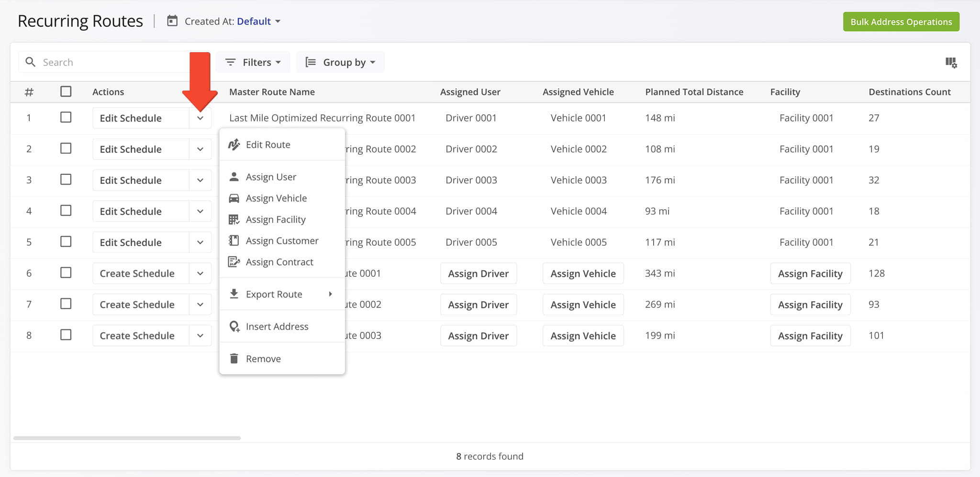Click the Planned Total Distance column header

694,92
